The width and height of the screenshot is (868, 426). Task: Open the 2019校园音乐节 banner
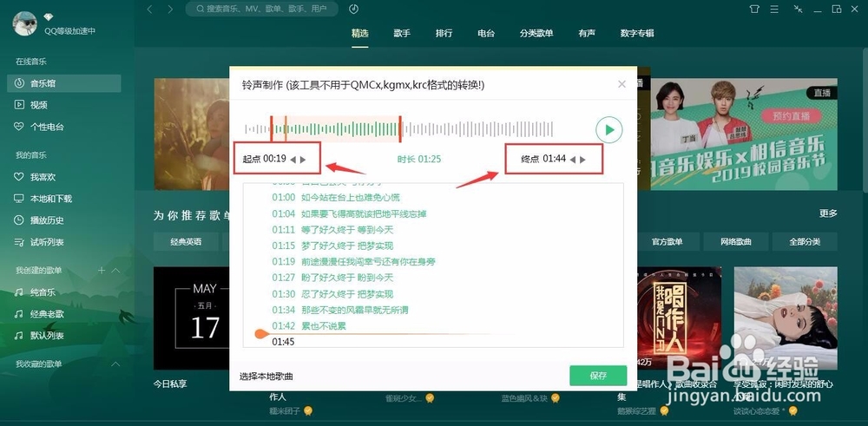point(744,134)
